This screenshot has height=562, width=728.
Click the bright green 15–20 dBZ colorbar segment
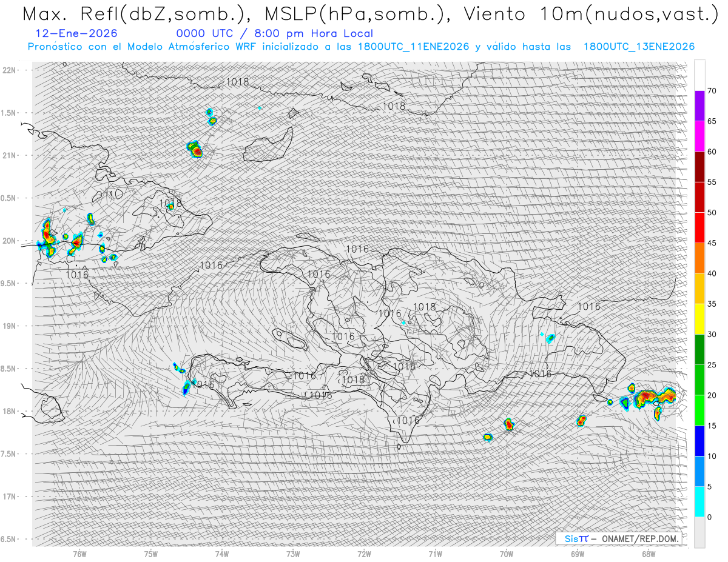tap(699, 410)
